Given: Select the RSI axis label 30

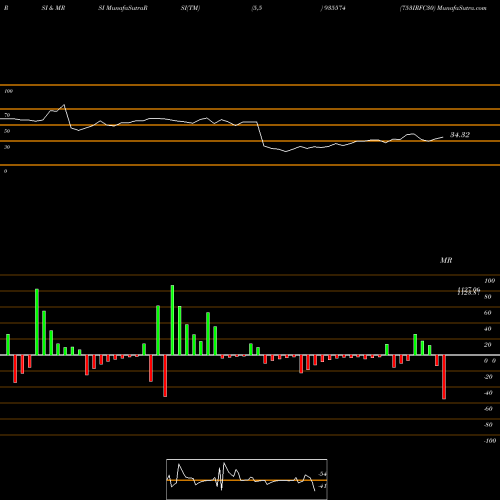Looking at the screenshot, I should [x=7, y=147].
